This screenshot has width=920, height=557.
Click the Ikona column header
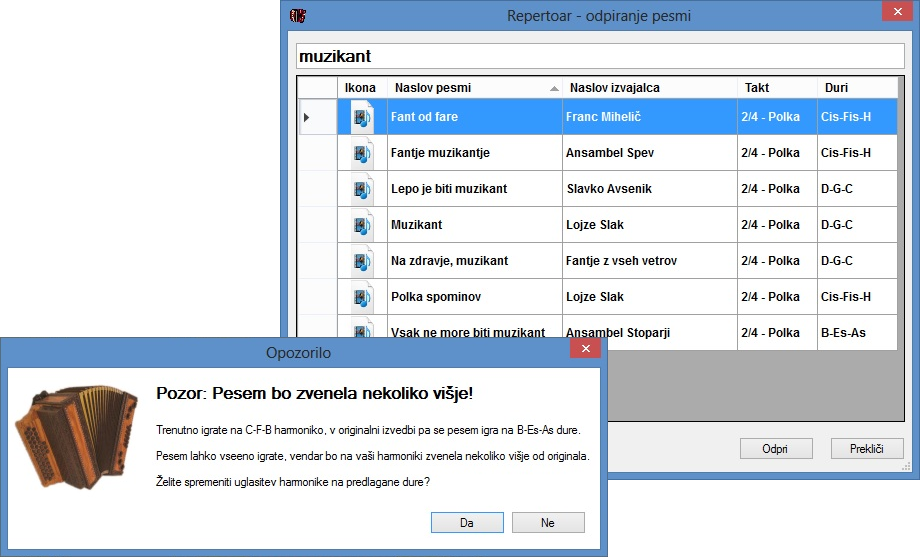coord(361,88)
